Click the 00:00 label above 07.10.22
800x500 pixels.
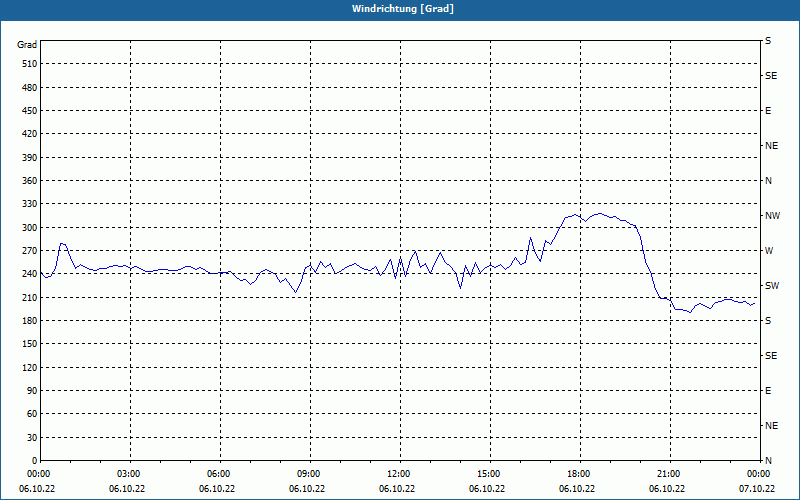point(760,474)
